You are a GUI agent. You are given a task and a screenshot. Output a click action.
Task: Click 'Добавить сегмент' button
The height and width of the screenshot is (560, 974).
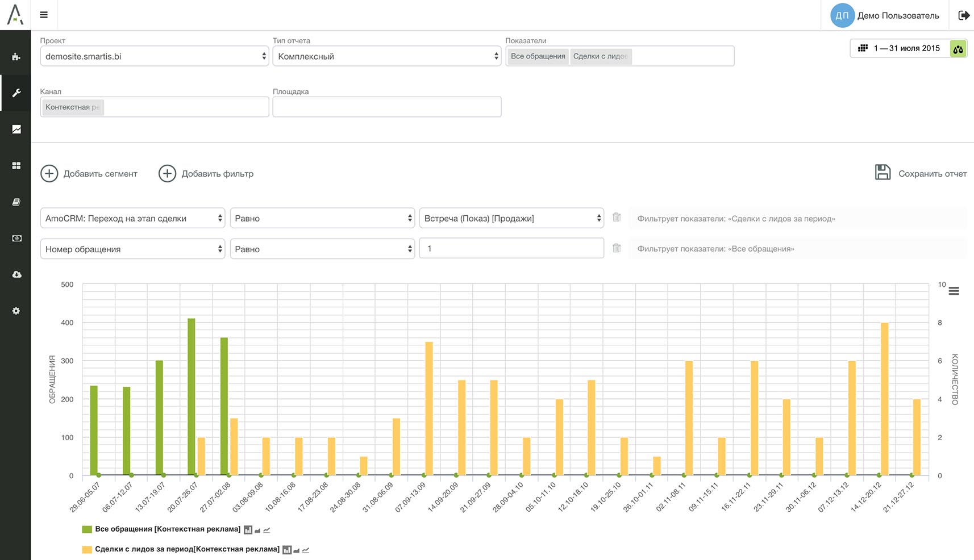[x=89, y=174]
